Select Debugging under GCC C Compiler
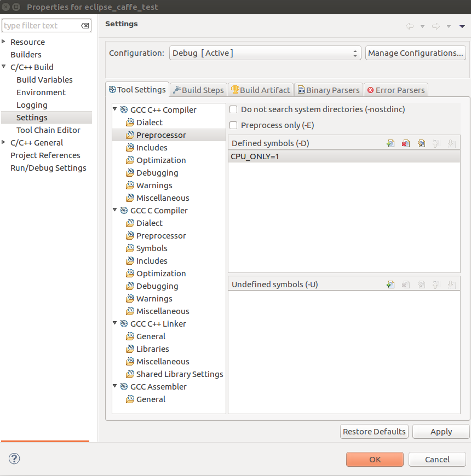The width and height of the screenshot is (471, 476). (x=157, y=286)
